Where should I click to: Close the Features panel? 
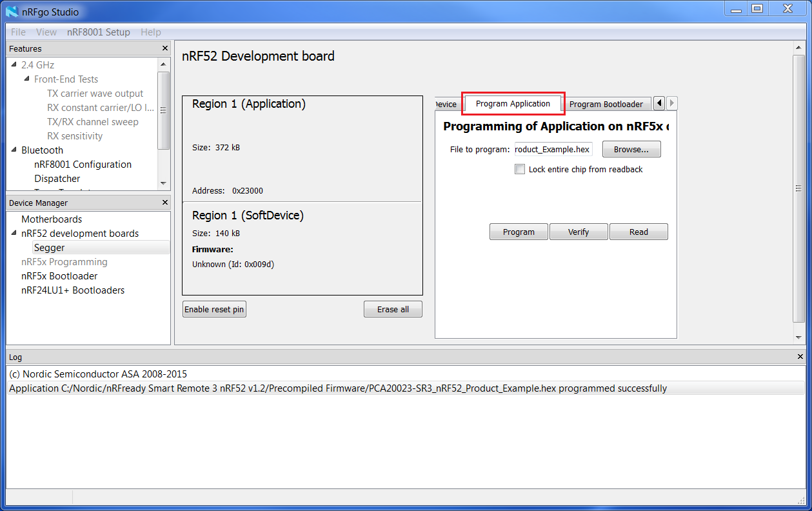(x=165, y=48)
